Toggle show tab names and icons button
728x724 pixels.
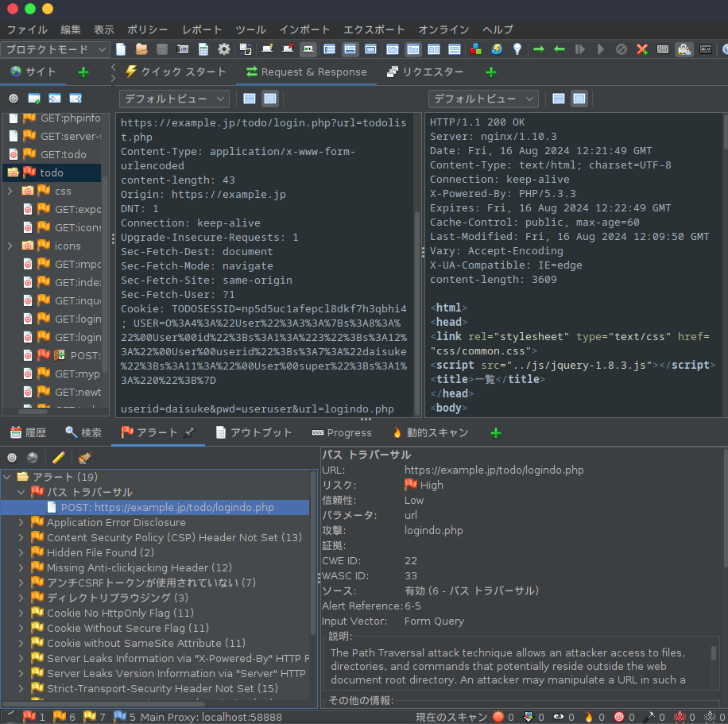coord(308,49)
